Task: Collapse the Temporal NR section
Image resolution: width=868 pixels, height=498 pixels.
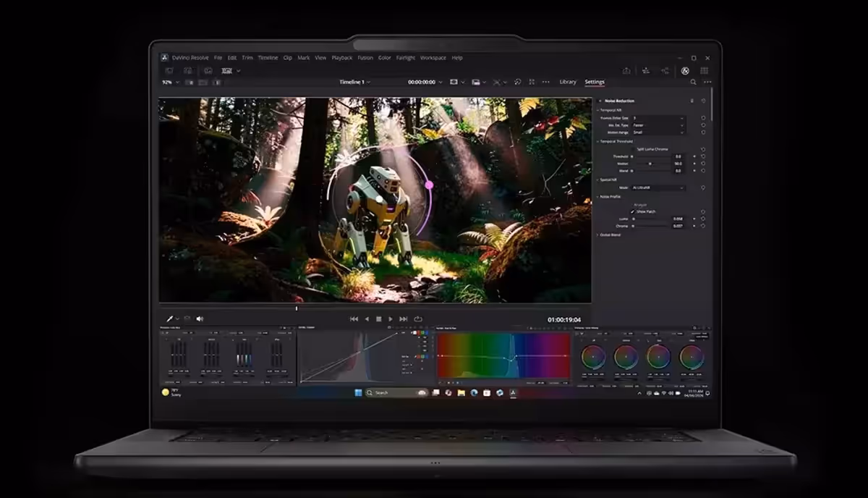Action: [597, 110]
